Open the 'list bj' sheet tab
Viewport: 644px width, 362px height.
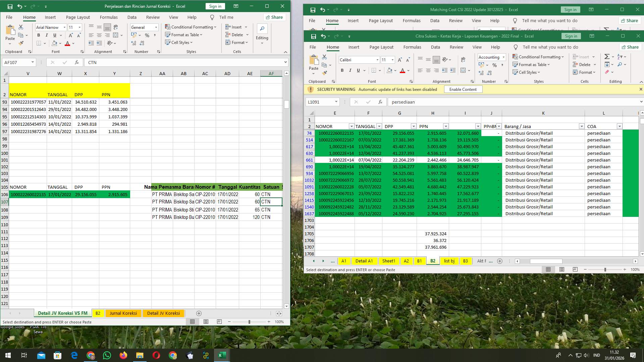[x=449, y=261]
